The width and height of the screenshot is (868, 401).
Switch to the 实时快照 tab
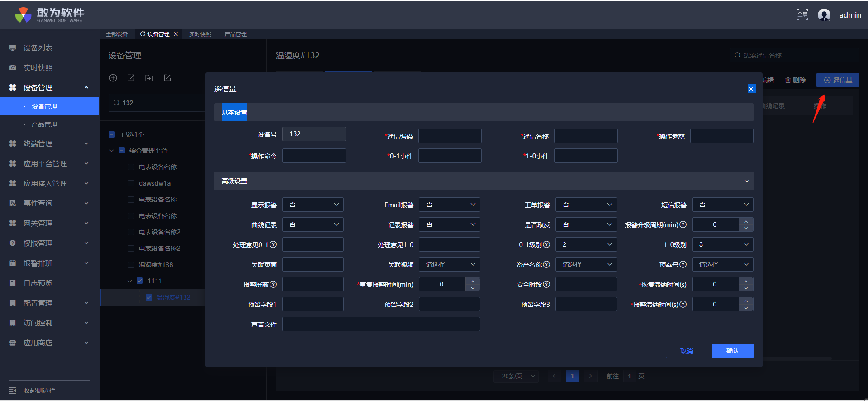200,34
